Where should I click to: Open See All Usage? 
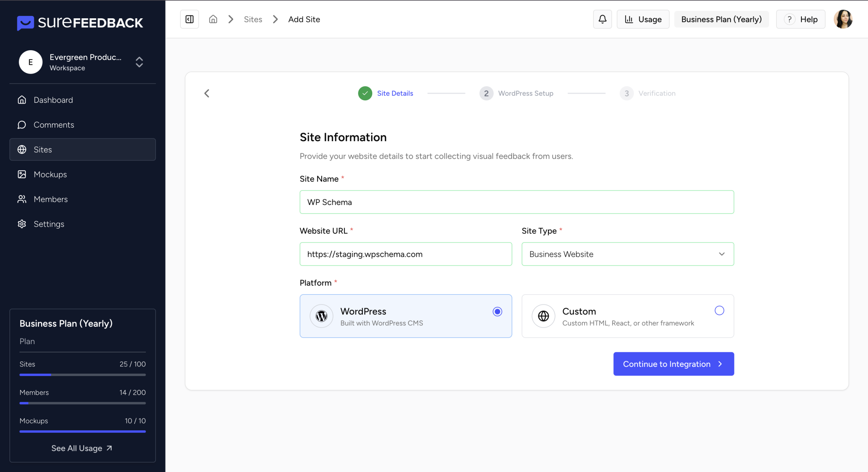point(82,448)
